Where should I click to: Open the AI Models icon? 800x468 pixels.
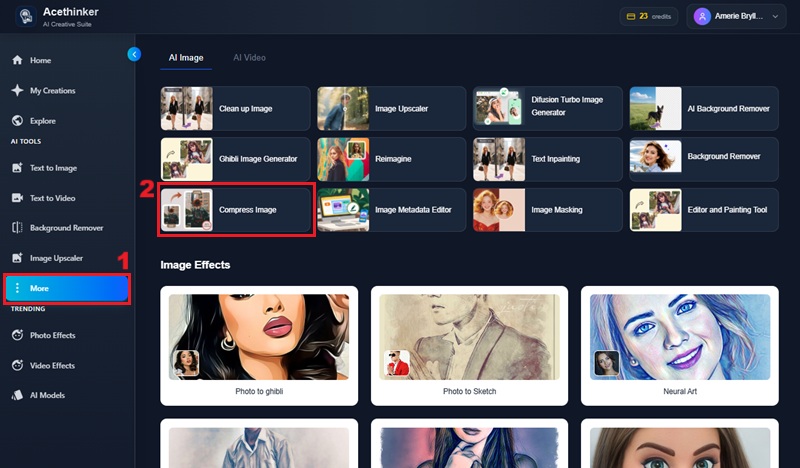click(17, 395)
